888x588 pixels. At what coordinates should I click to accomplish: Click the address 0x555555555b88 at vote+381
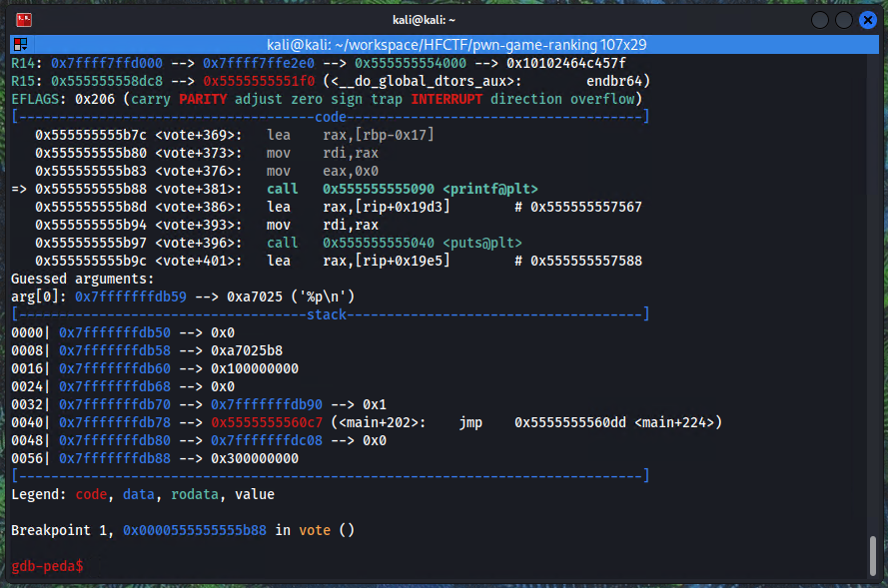[x=91, y=189]
